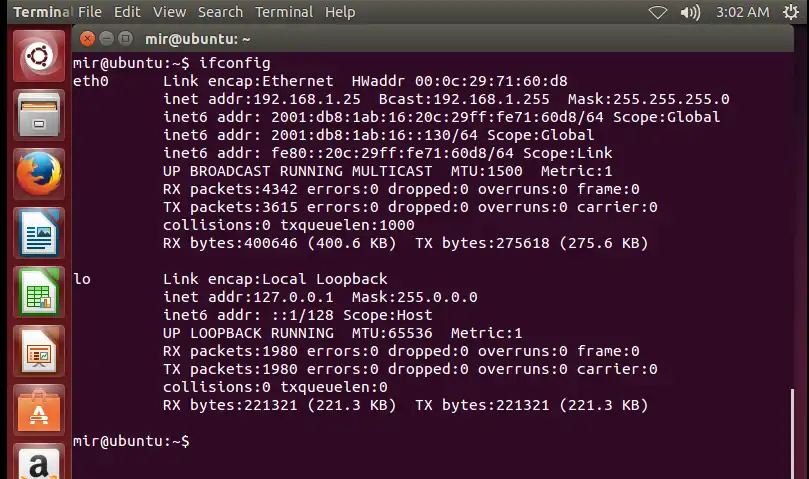809x479 pixels.
Task: Launch Firefox web browser
Action: pos(39,174)
